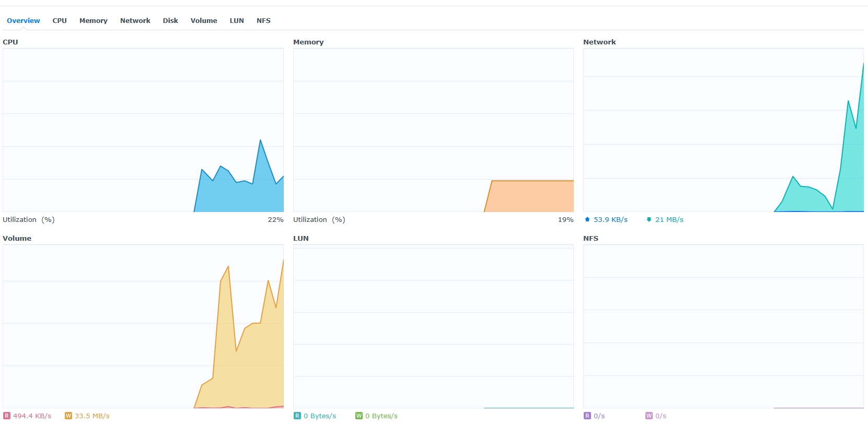The height and width of the screenshot is (424, 868).
Task: Click the Network traffic chart
Action: 723,130
